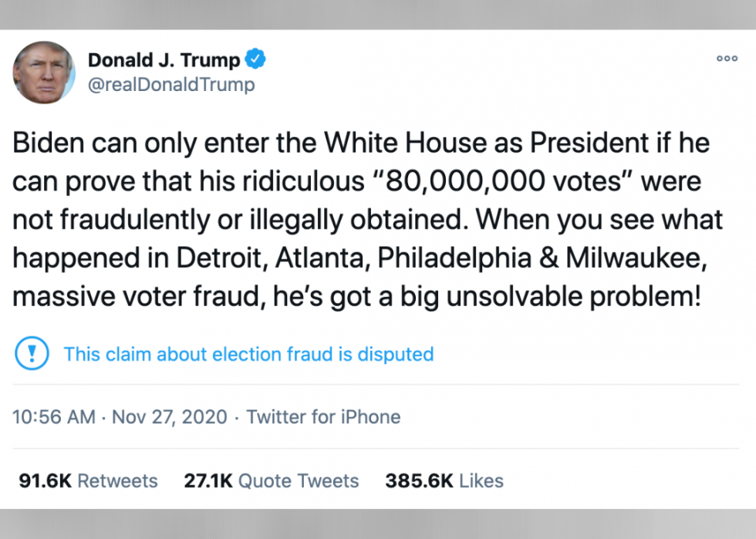
Task: Click the Donald J. Trump display name
Action: (x=164, y=59)
